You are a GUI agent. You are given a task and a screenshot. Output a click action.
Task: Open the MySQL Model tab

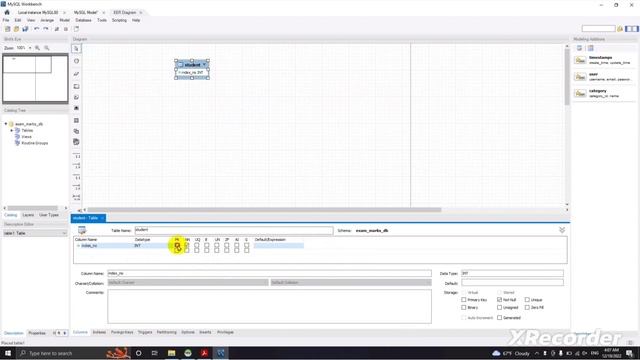click(x=86, y=13)
